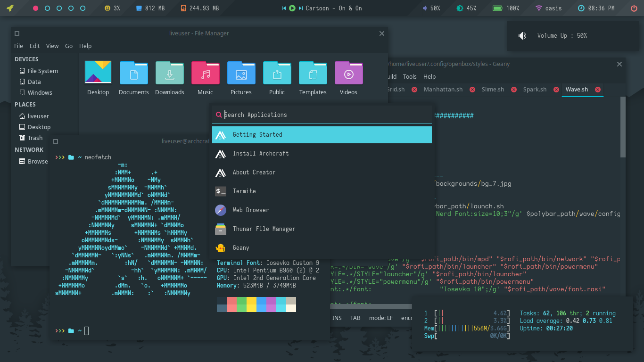Image resolution: width=644 pixels, height=362 pixels.
Task: Close the Wave.sh tab in Geany
Action: (x=598, y=90)
